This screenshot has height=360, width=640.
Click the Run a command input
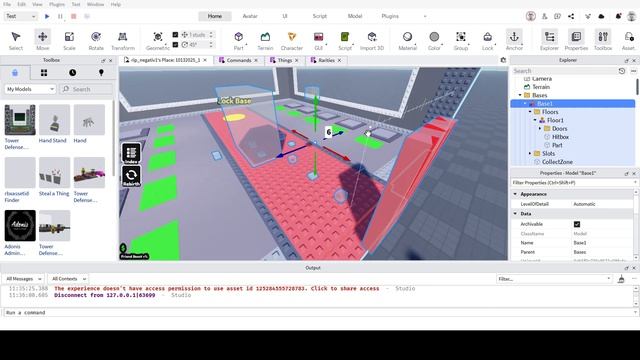(318, 313)
